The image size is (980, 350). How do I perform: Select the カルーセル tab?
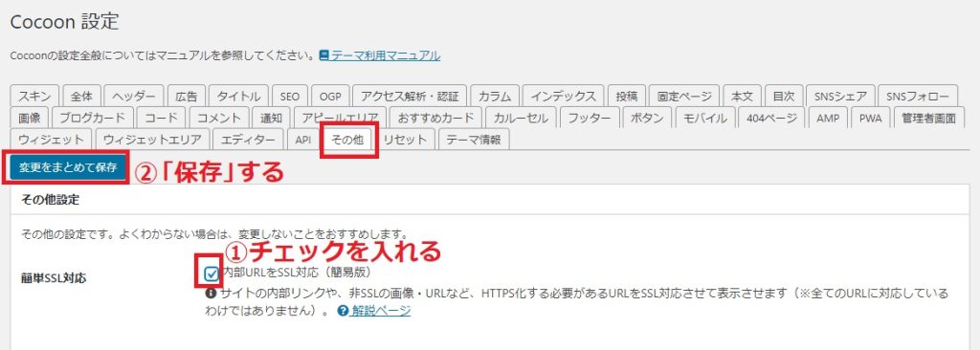pyautogui.click(x=521, y=119)
